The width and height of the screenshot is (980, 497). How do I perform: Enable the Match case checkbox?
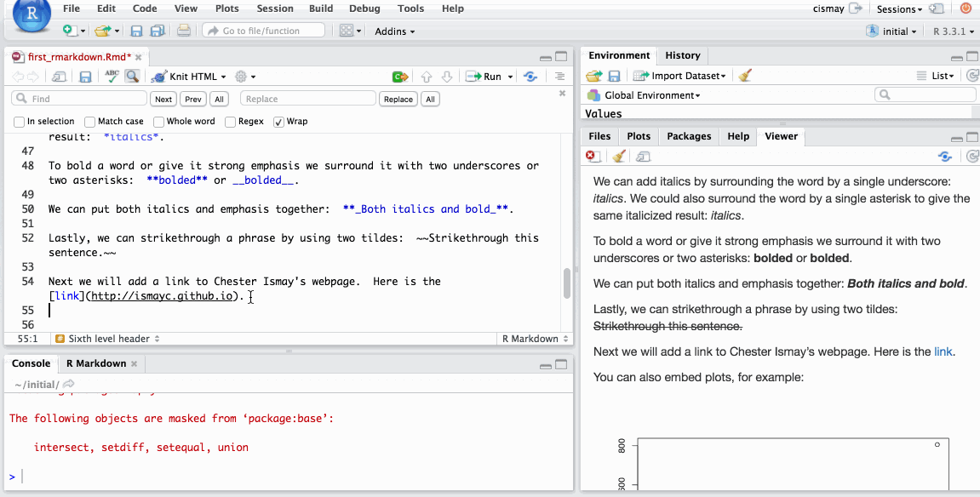pos(90,122)
